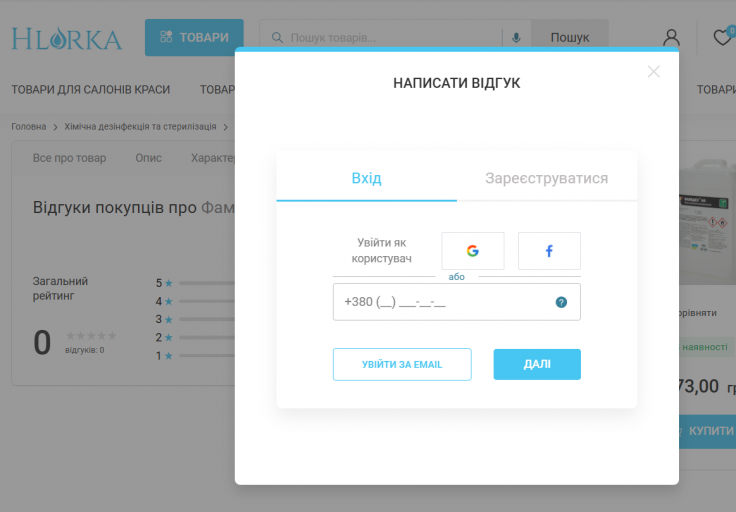Open the Все про товар tab
This screenshot has height=512, width=736.
[x=69, y=158]
